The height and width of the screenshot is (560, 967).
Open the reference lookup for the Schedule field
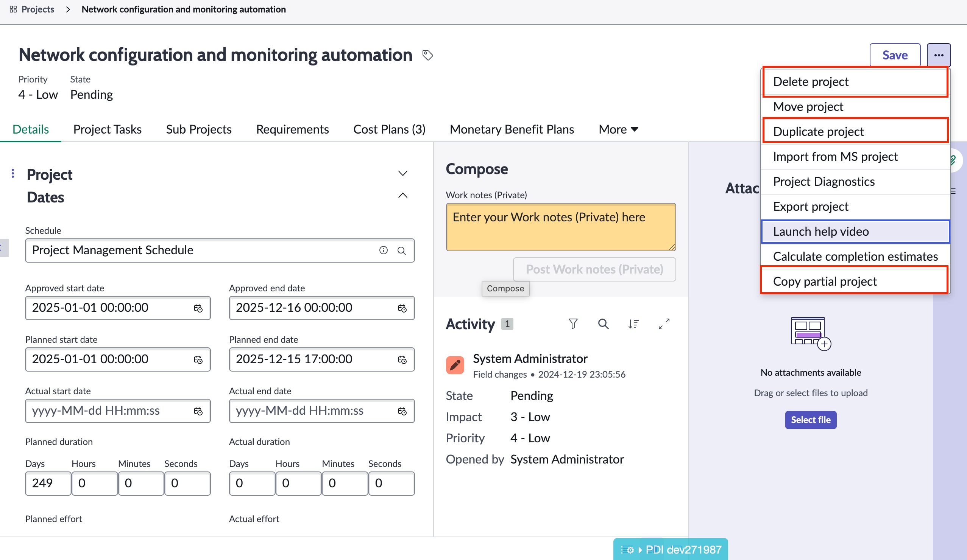[x=402, y=250]
